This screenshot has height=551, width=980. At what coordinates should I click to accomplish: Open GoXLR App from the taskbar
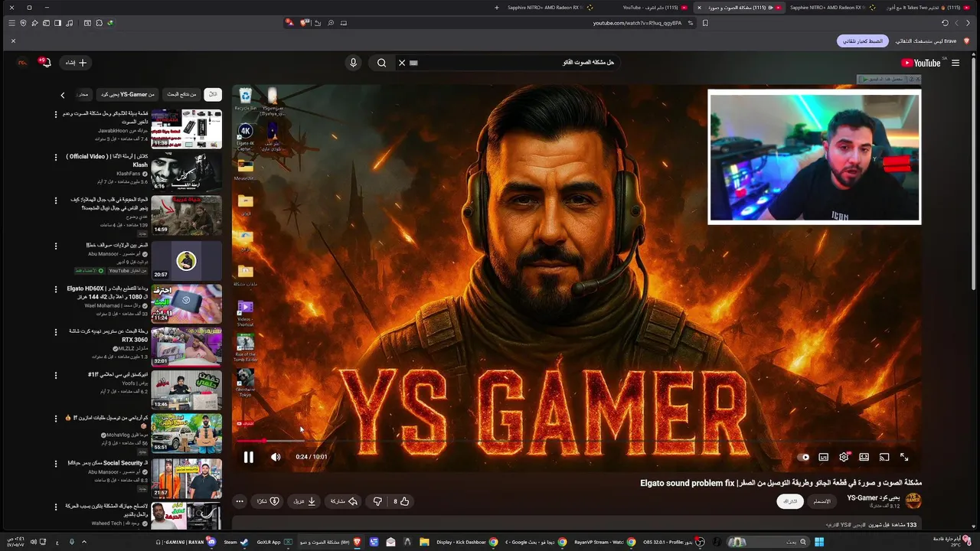274,542
